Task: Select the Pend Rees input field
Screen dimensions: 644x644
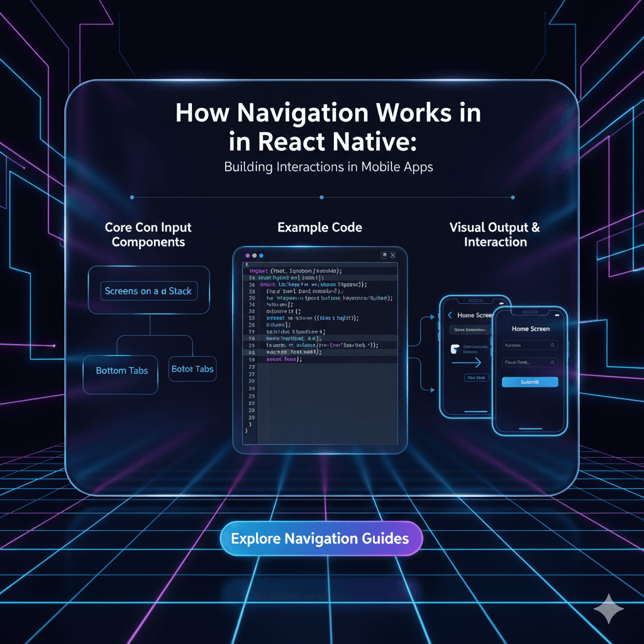Action: (530, 362)
